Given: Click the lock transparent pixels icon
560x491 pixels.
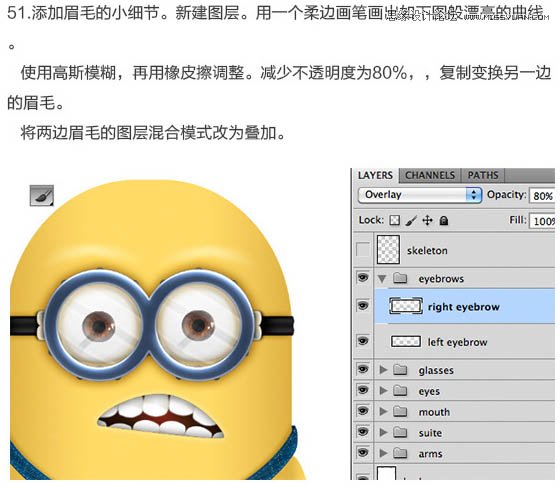Looking at the screenshot, I should coord(395,220).
